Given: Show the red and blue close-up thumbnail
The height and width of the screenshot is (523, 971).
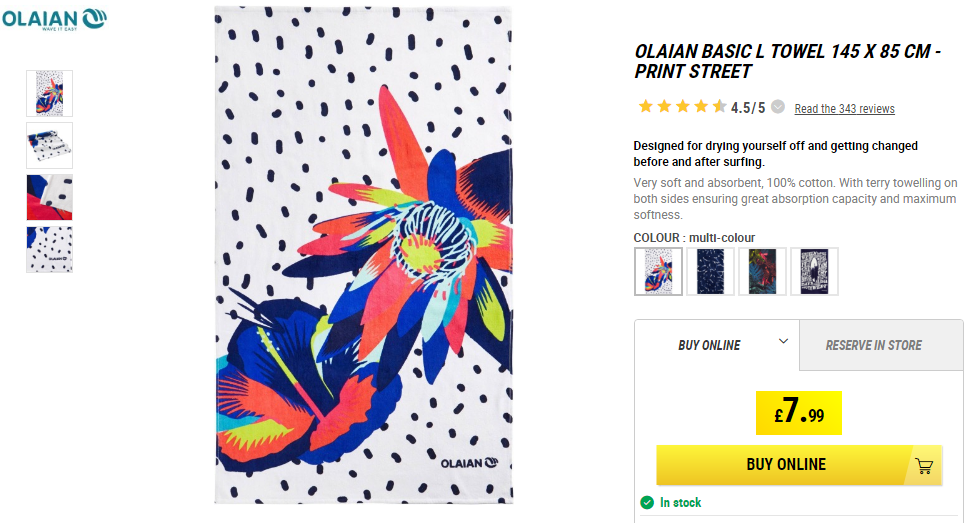Looking at the screenshot, I should [50, 197].
